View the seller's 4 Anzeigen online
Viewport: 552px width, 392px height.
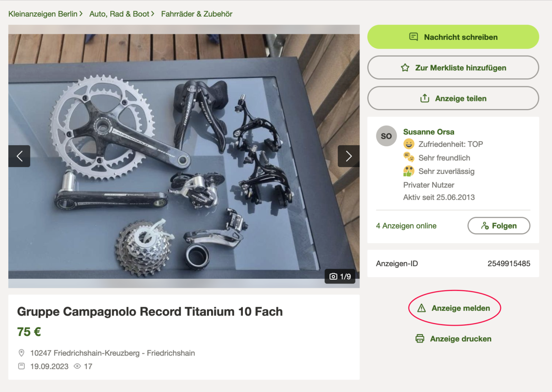click(406, 226)
